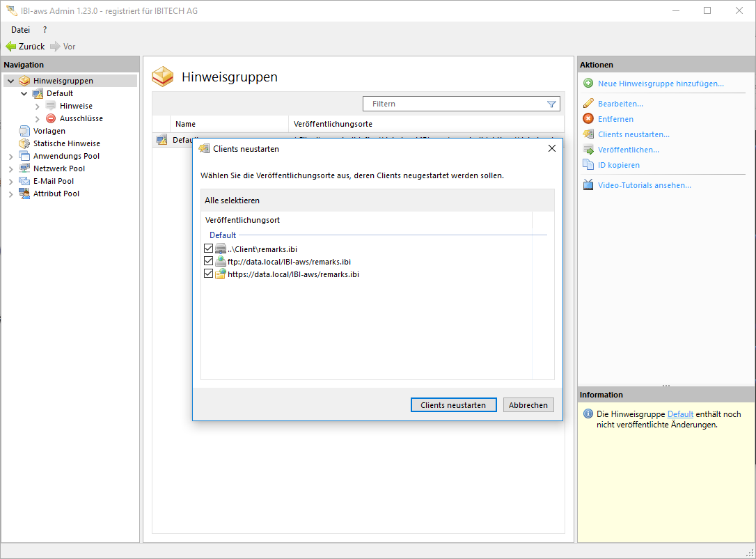Click the Default link in Information panel
The height and width of the screenshot is (559, 756).
tap(680, 414)
